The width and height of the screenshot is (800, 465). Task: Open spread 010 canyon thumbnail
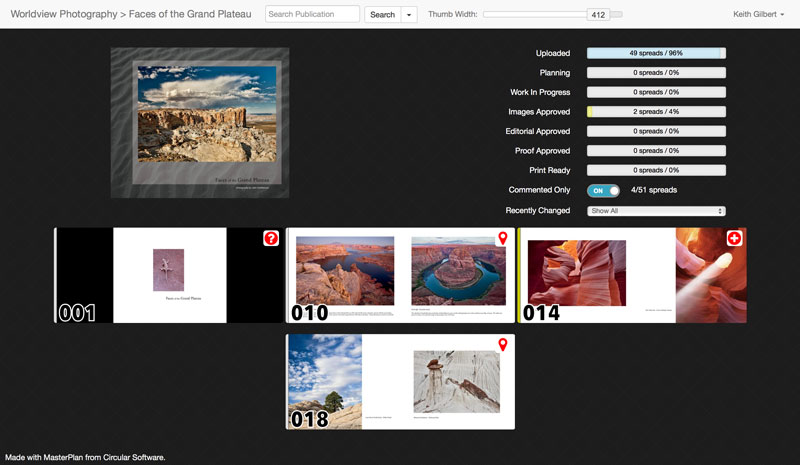coord(400,275)
